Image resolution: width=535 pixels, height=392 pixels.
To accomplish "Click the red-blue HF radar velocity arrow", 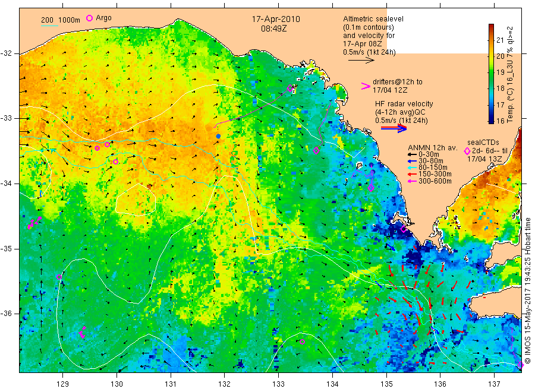I will (394, 128).
